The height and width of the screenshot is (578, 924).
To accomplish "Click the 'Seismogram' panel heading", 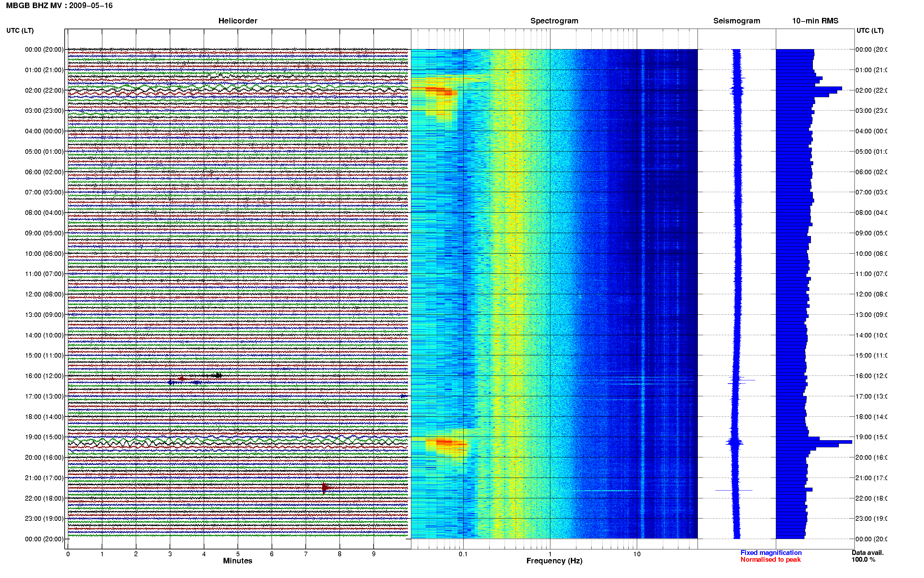I will pos(737,21).
